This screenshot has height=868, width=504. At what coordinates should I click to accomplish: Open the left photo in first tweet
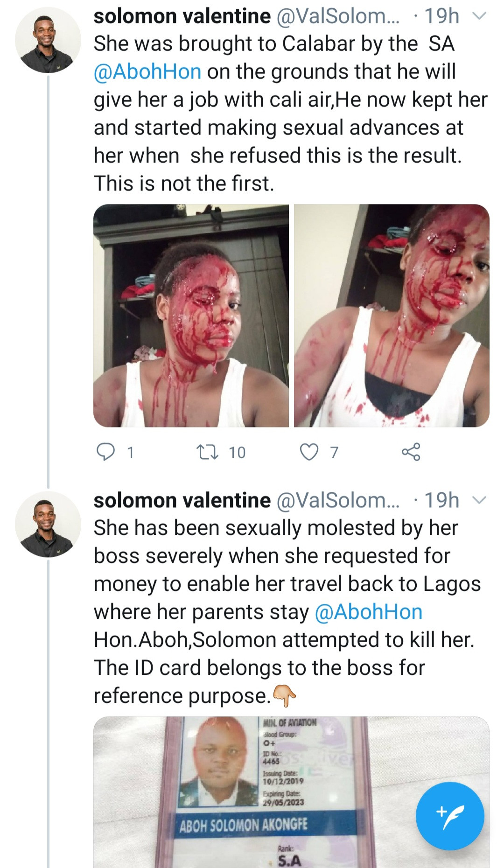pyautogui.click(x=191, y=315)
